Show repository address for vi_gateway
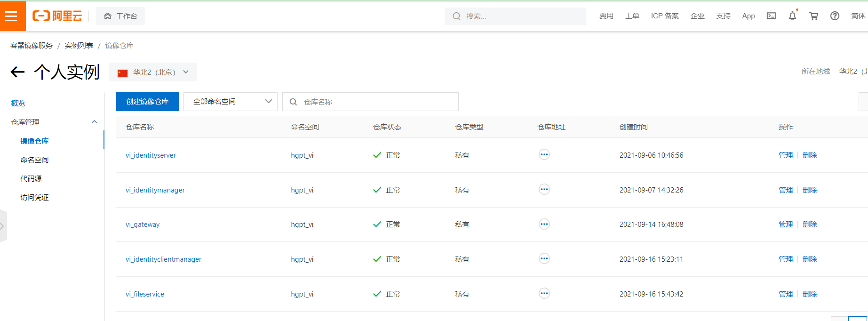 coord(544,224)
